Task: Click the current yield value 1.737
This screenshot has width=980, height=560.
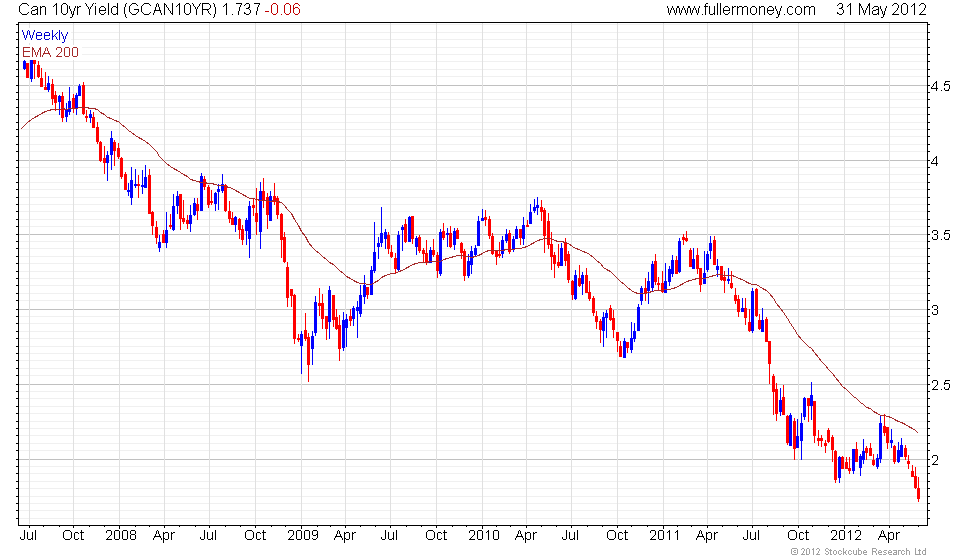Action: tap(241, 9)
